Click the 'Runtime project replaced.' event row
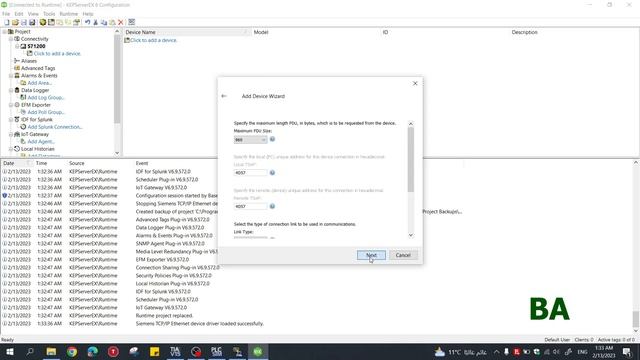Screen dimensions: 640x360 [164, 316]
